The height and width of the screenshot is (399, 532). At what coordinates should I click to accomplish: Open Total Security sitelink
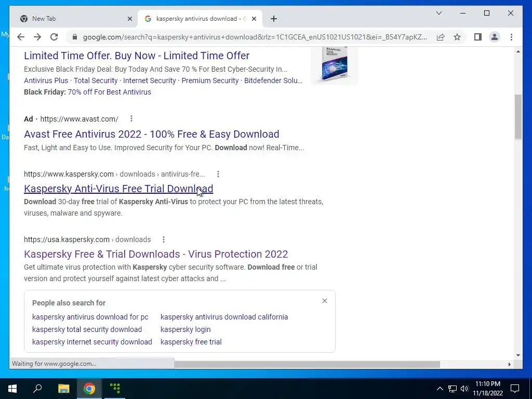(96, 81)
